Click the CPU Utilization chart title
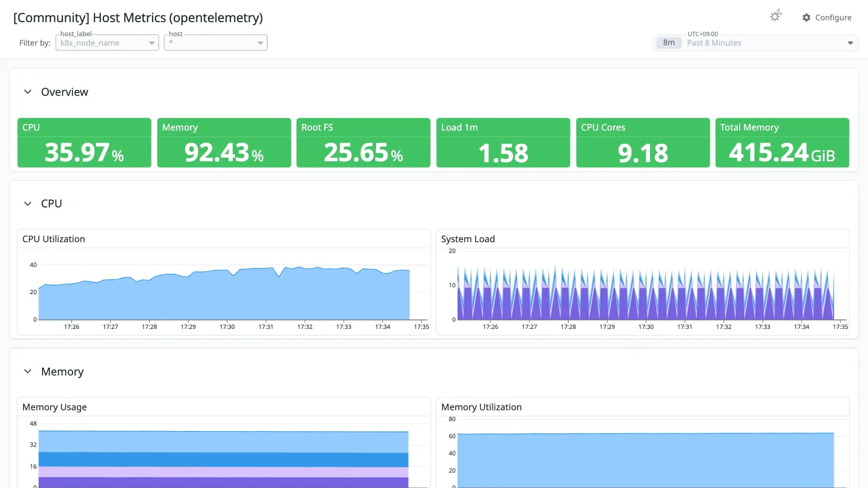868x488 pixels. pyautogui.click(x=54, y=239)
